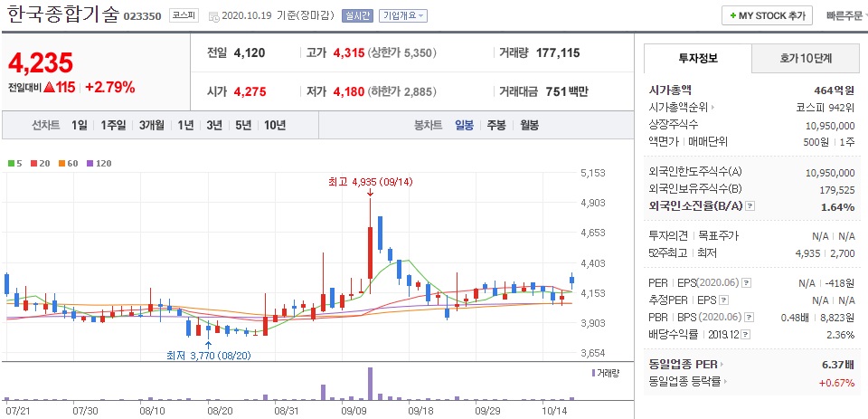
Task: Click the 1.64% foreign ownership ratio
Action: tap(838, 206)
